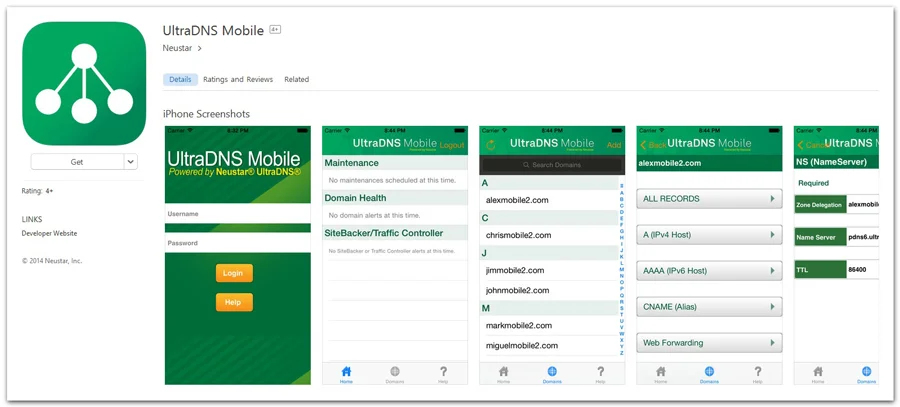The height and width of the screenshot is (407, 900).
Task: Click Help question icon in Maintenance screenshot
Action: click(443, 374)
